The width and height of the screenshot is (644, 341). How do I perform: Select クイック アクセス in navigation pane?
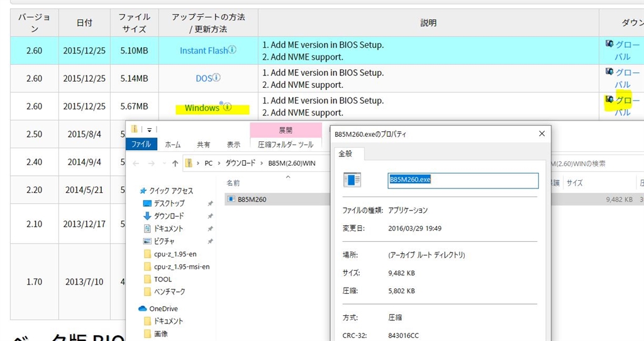(x=171, y=191)
